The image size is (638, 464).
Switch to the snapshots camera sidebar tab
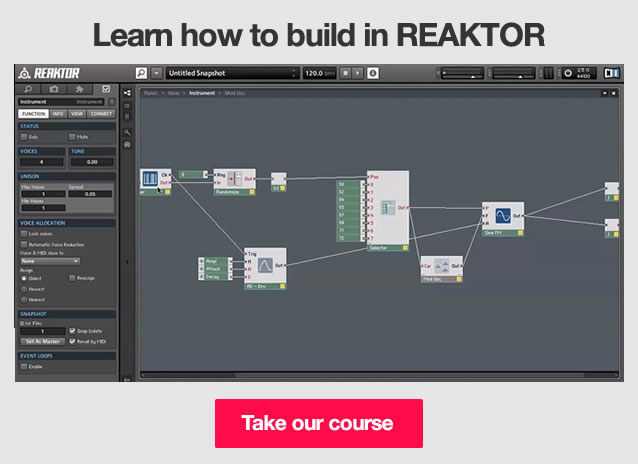point(54,89)
